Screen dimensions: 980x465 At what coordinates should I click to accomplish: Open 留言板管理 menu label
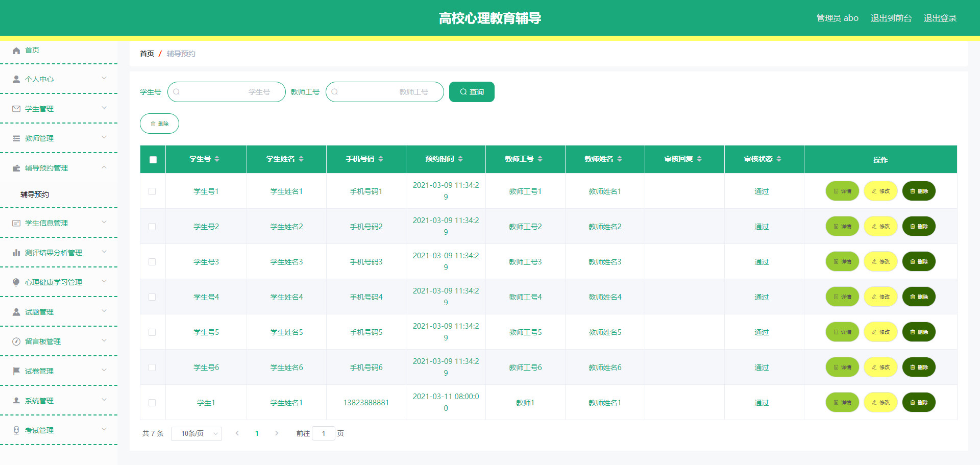click(43, 341)
